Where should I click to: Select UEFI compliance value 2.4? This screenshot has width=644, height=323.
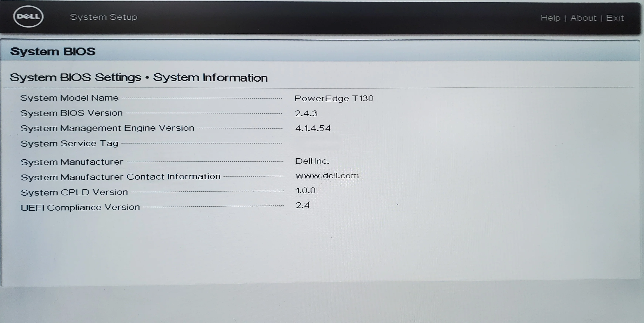tap(303, 205)
